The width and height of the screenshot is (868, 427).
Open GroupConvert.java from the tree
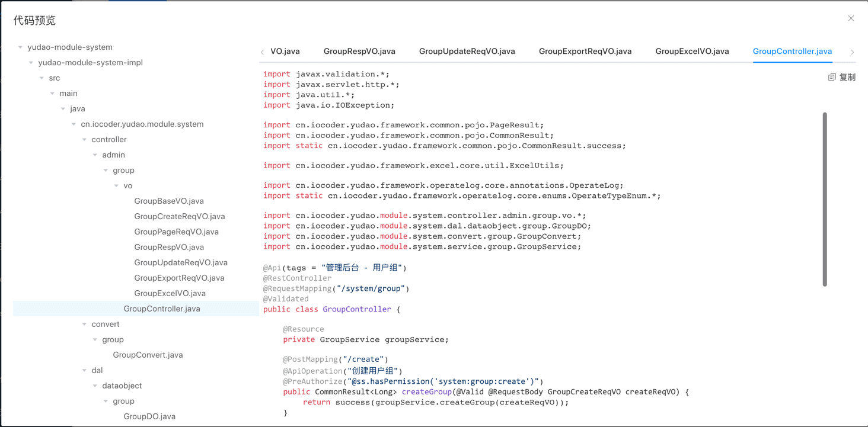coord(148,355)
